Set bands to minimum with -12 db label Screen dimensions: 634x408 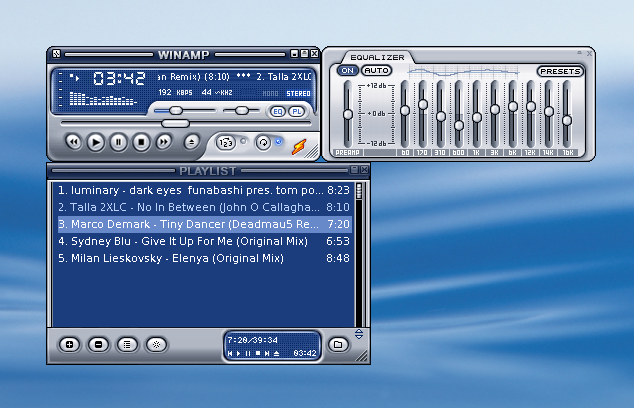coord(376,144)
